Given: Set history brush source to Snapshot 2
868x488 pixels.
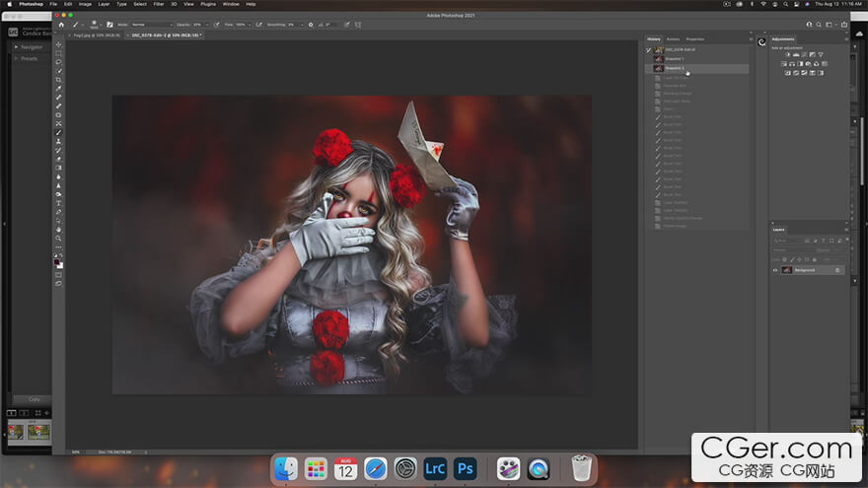Looking at the screenshot, I should (x=649, y=68).
